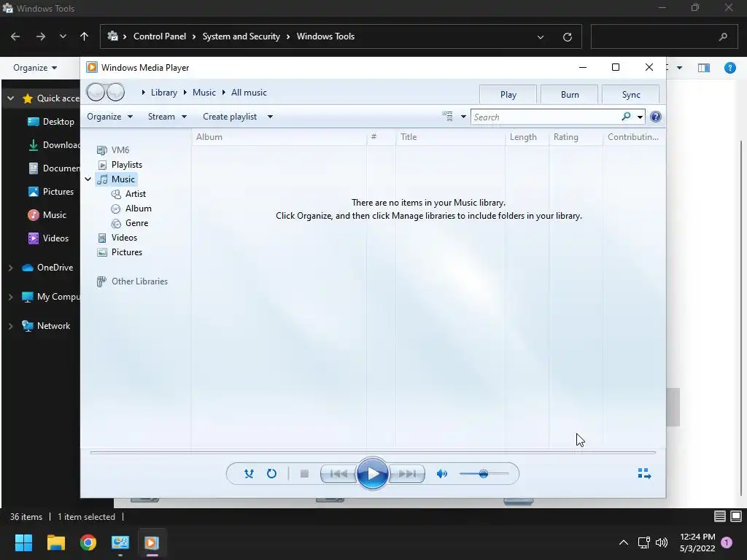Open Media Player Help icon

(656, 117)
